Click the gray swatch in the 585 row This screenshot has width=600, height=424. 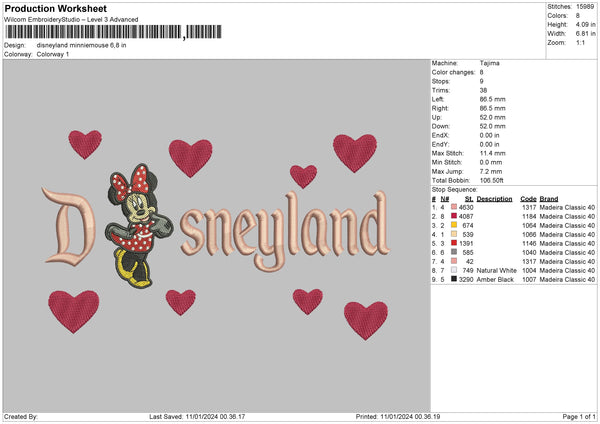(454, 252)
